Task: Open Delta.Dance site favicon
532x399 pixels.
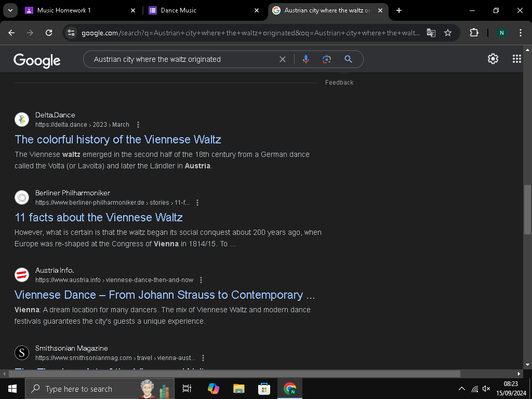Action: click(22, 119)
